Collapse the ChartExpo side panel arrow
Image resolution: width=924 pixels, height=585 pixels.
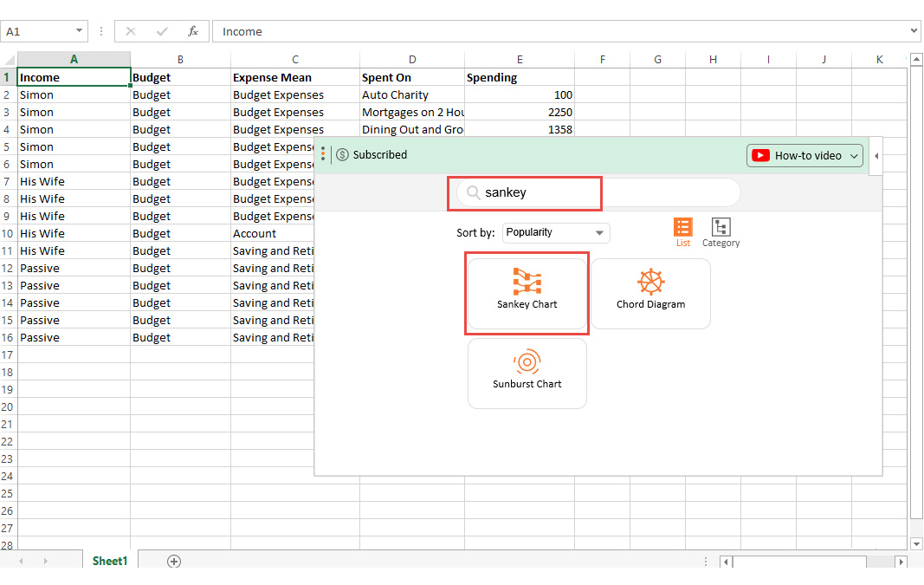(876, 156)
